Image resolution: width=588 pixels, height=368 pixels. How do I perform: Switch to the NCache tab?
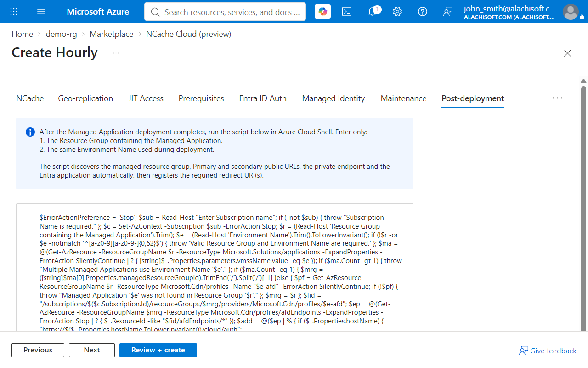click(x=30, y=98)
